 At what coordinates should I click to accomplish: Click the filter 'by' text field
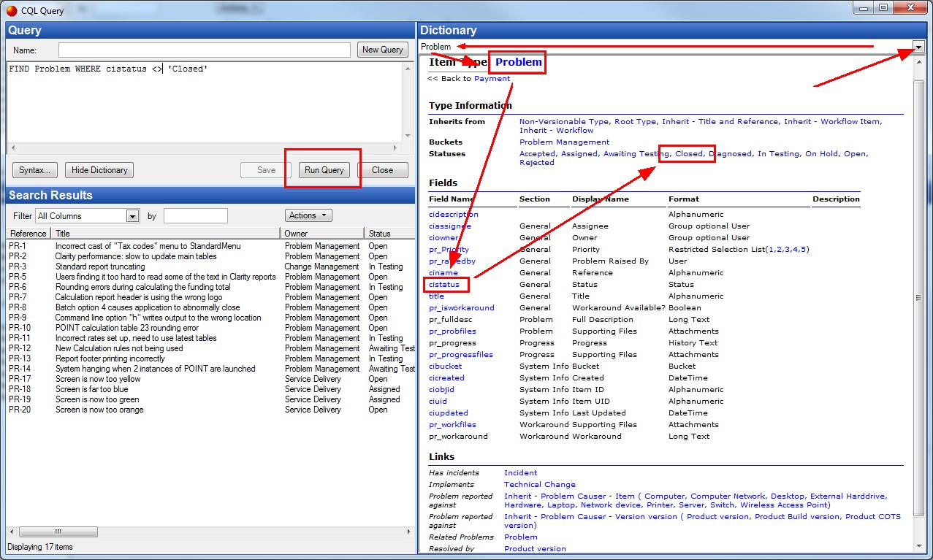point(196,216)
